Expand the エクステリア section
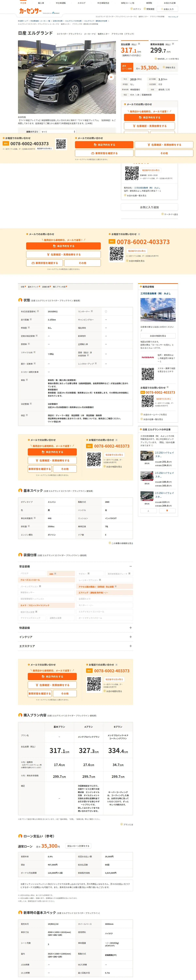196x980 pixels. [75, 646]
